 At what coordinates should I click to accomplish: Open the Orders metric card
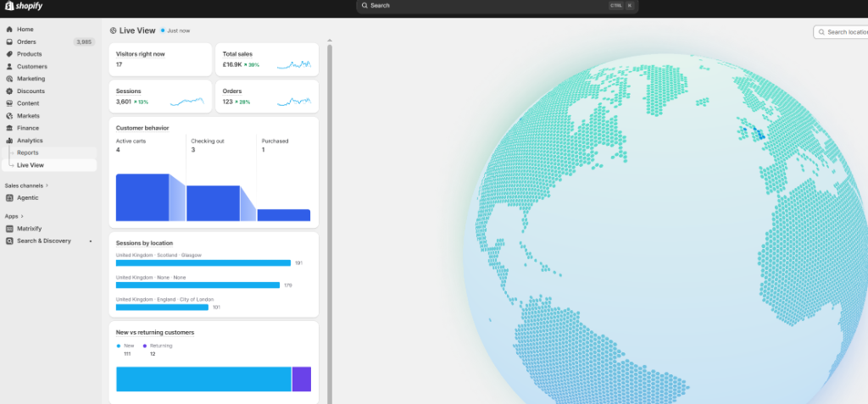[267, 97]
